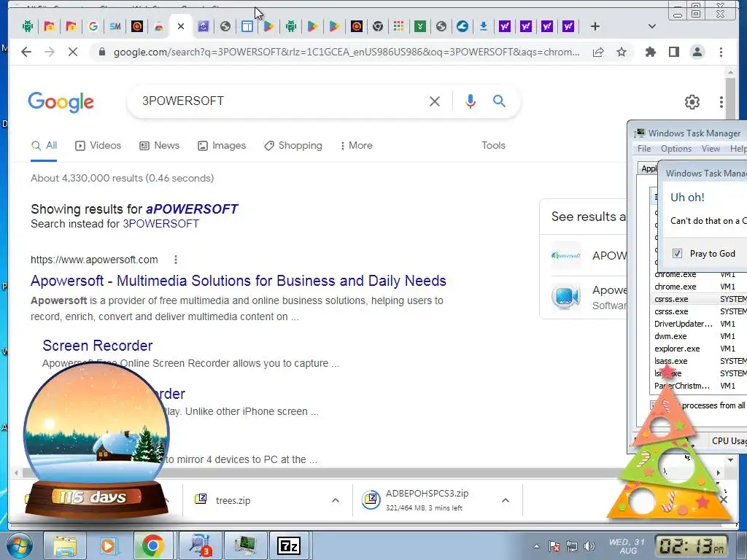Open Google quick settings gear
Screen dimensions: 747x560
pyautogui.click(x=692, y=102)
